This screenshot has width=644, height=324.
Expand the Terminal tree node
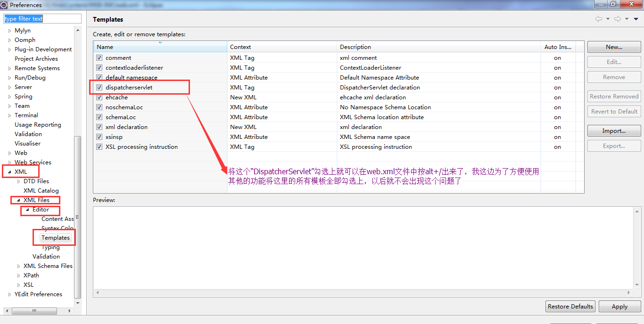(9, 115)
